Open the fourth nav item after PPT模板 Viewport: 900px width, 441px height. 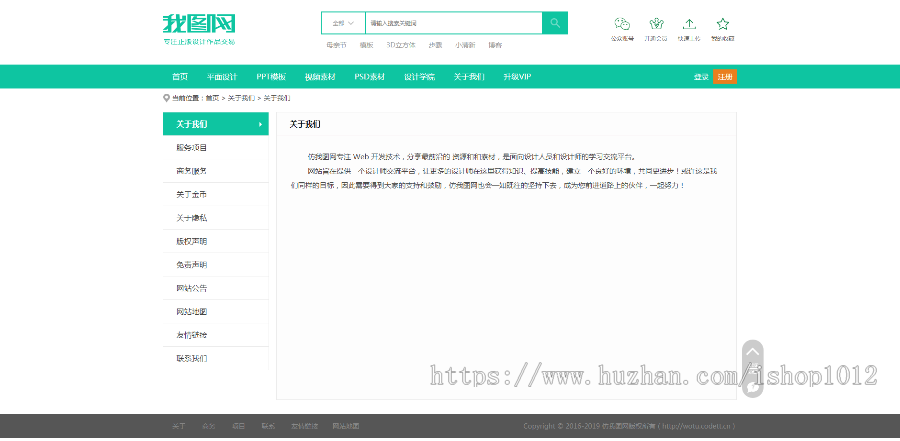pos(320,77)
